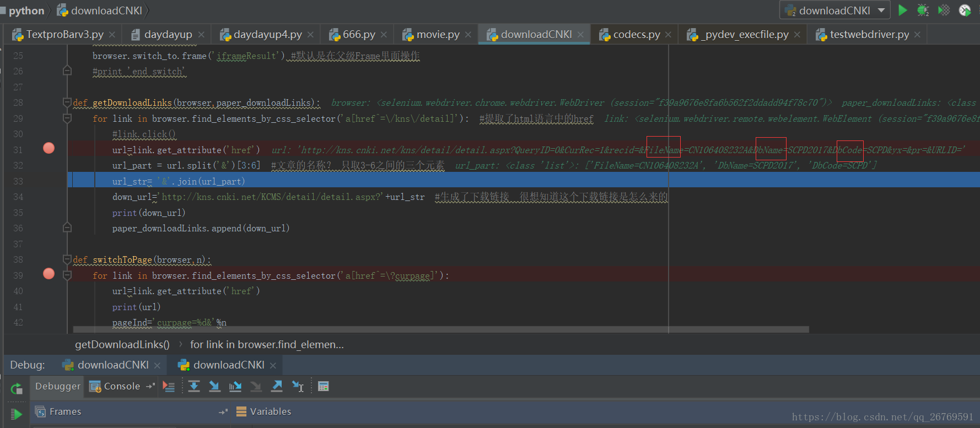Start debugging with the green bug icon
The image size is (980, 428).
tap(923, 10)
